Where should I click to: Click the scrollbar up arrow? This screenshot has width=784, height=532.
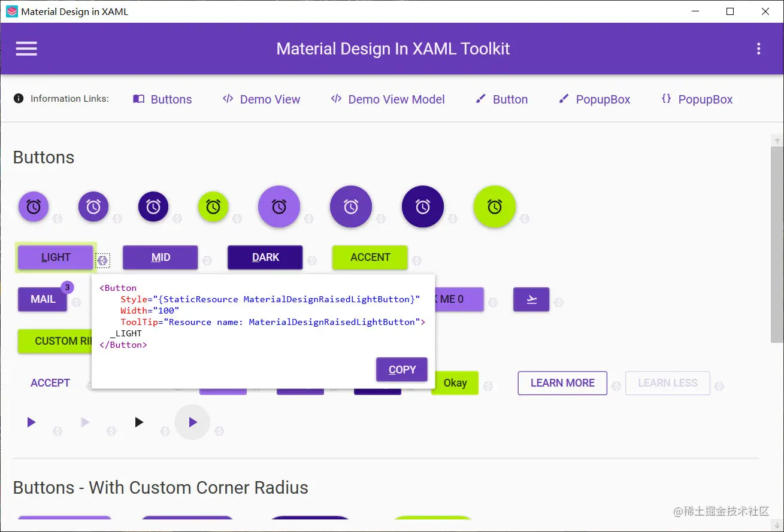[x=777, y=141]
